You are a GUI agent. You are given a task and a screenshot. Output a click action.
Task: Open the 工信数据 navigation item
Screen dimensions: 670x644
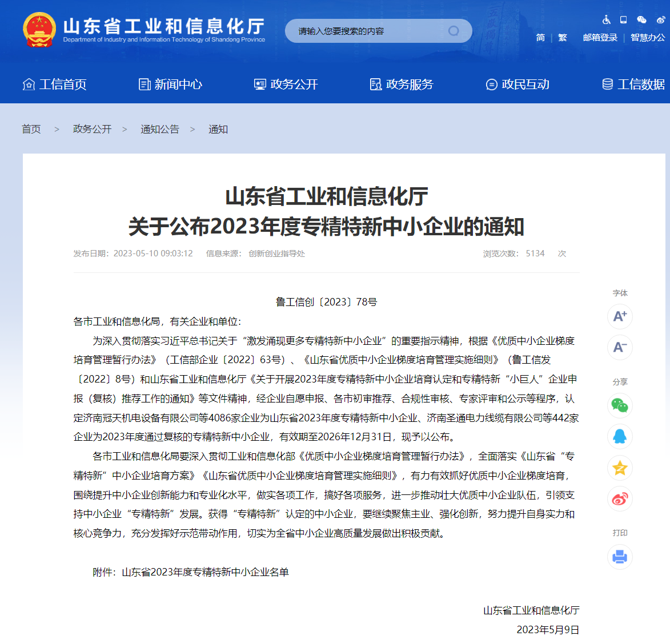(633, 84)
